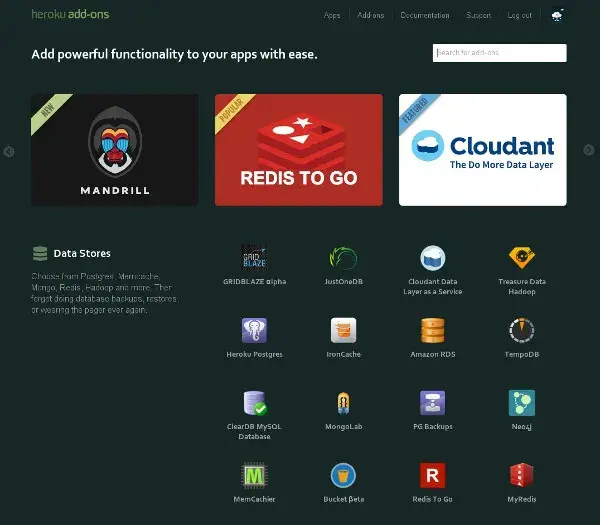Click the Neo4j text label
This screenshot has height=525, width=600.
[x=522, y=427]
